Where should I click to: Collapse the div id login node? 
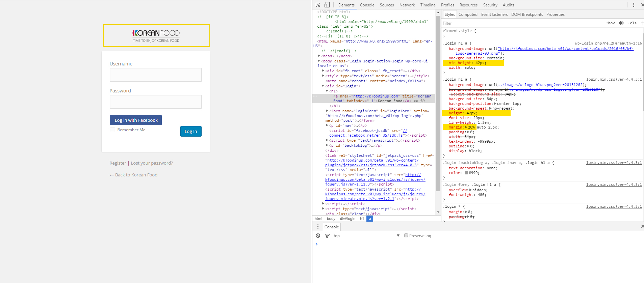(x=323, y=86)
